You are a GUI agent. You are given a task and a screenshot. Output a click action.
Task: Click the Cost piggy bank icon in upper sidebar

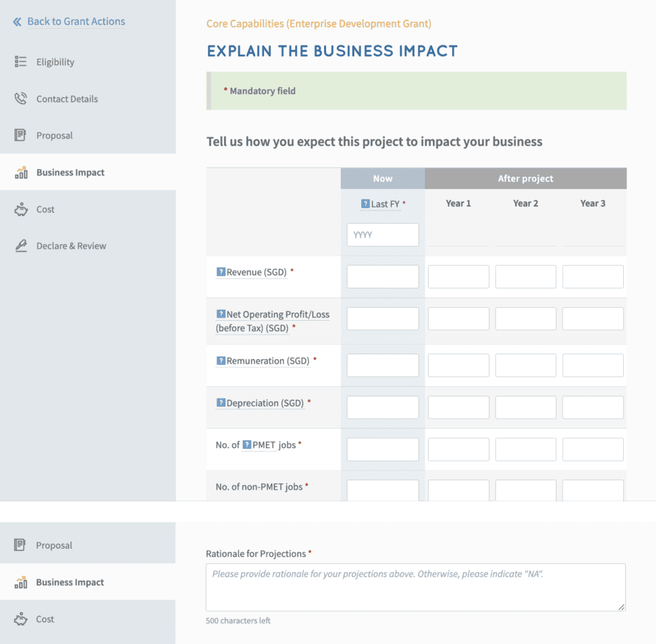(21, 209)
